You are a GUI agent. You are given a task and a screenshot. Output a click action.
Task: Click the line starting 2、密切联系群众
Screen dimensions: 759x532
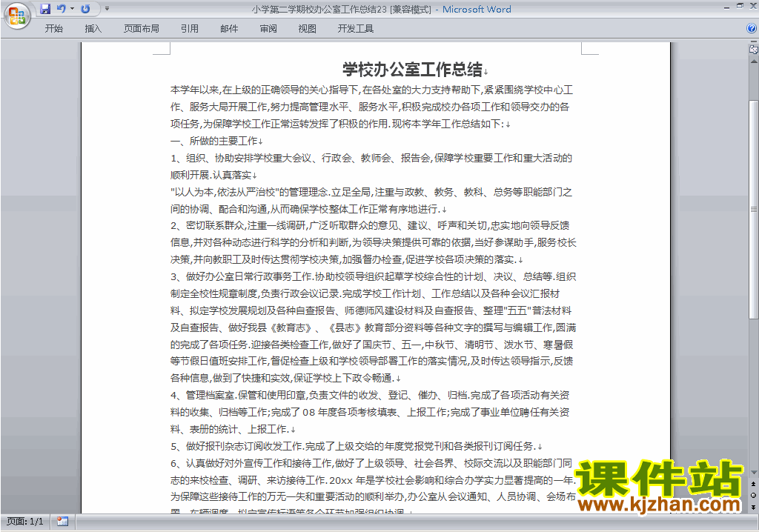coord(370,225)
